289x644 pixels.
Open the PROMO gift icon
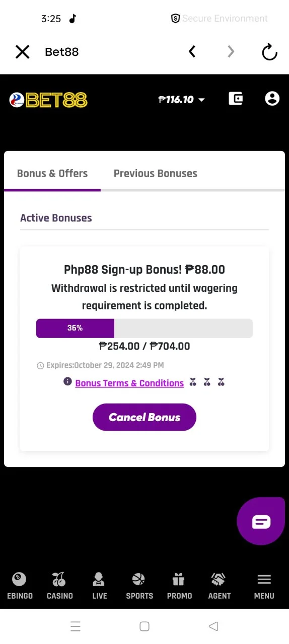click(179, 586)
